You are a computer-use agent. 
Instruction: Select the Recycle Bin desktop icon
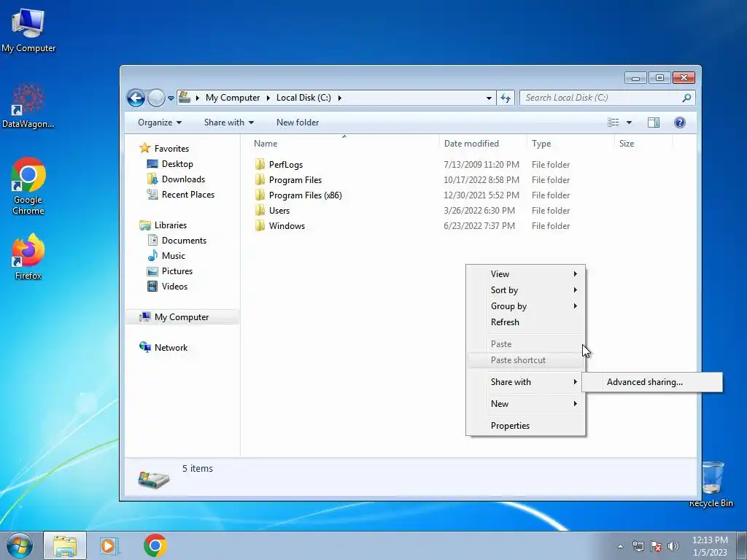[712, 484]
